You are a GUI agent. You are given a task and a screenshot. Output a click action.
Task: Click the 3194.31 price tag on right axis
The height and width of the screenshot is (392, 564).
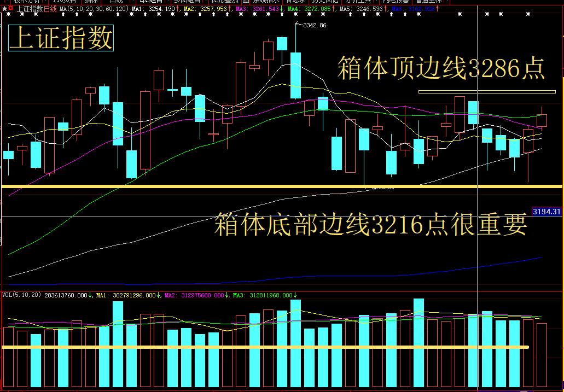coord(546,212)
